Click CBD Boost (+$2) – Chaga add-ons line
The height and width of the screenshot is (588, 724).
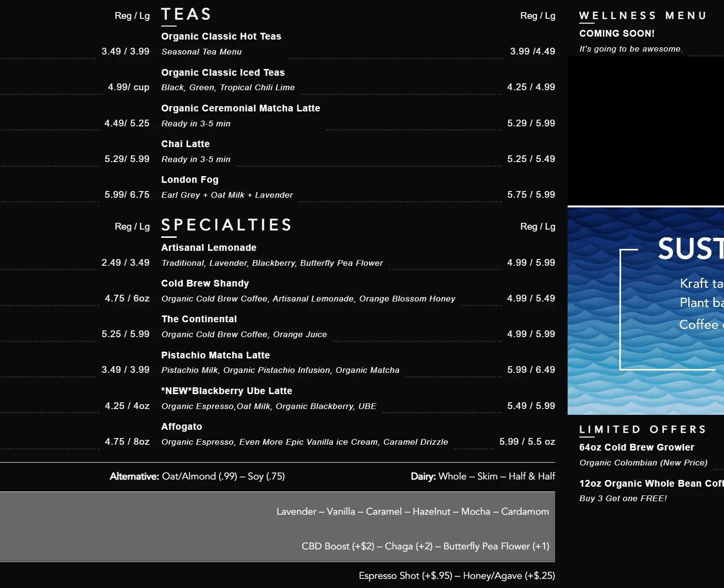click(425, 546)
